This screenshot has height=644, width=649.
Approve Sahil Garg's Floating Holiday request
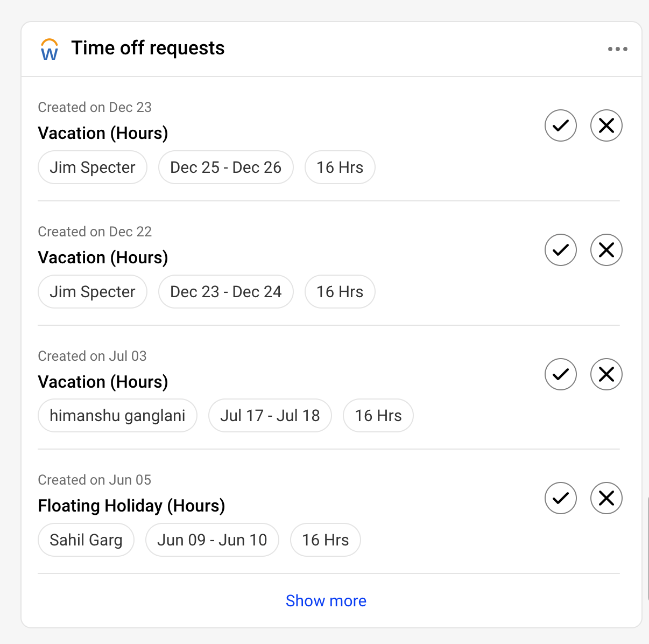coord(560,498)
